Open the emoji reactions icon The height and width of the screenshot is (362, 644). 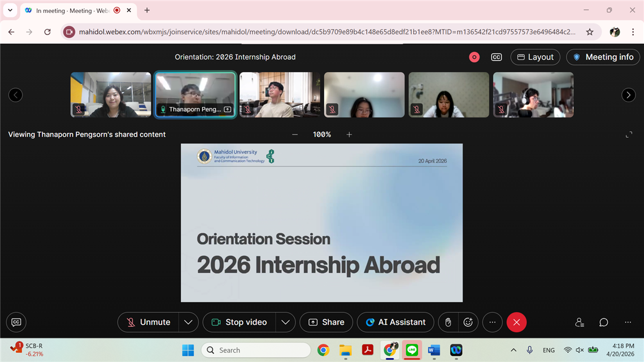click(x=468, y=322)
